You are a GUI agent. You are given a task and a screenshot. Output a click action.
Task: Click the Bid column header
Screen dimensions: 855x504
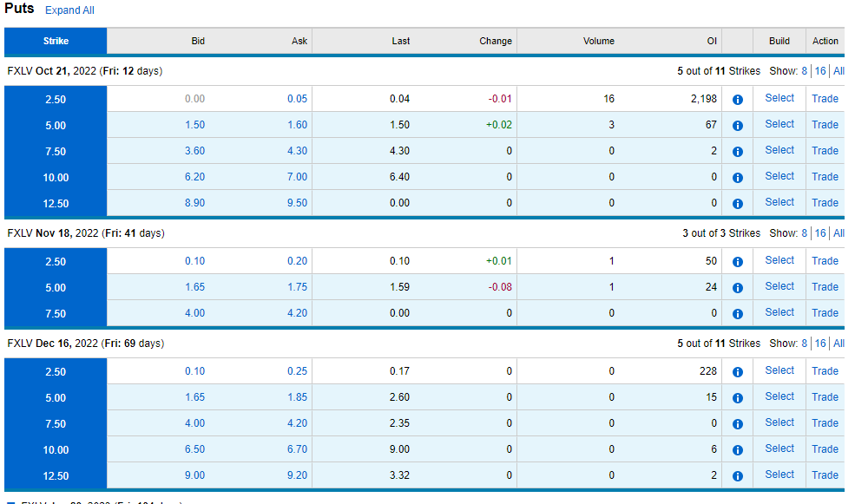point(198,41)
